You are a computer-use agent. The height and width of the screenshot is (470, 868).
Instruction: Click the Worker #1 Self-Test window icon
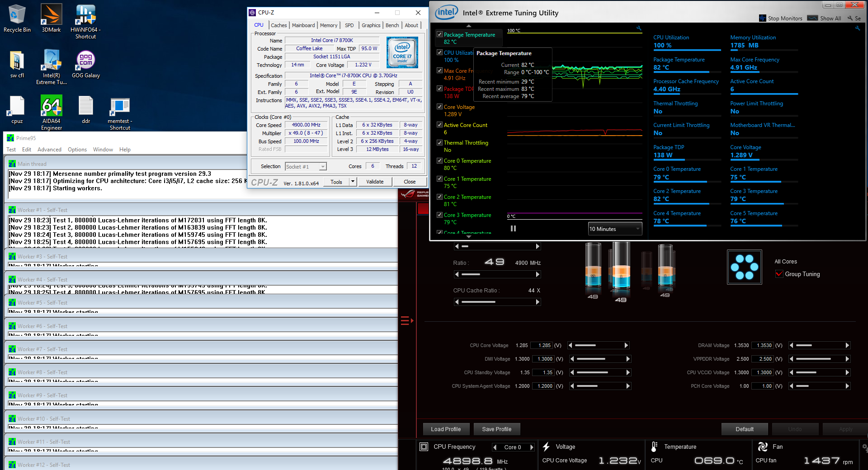[12, 210]
